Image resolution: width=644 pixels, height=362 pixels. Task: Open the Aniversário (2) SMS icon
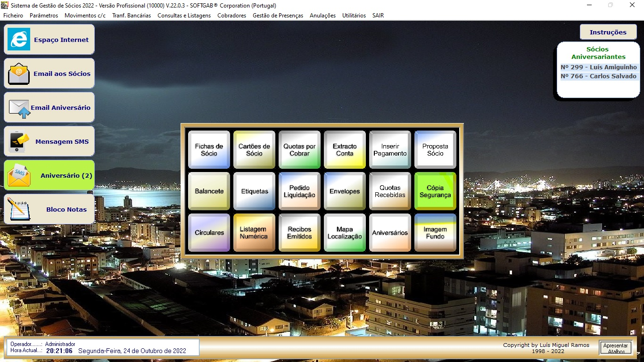(x=19, y=175)
